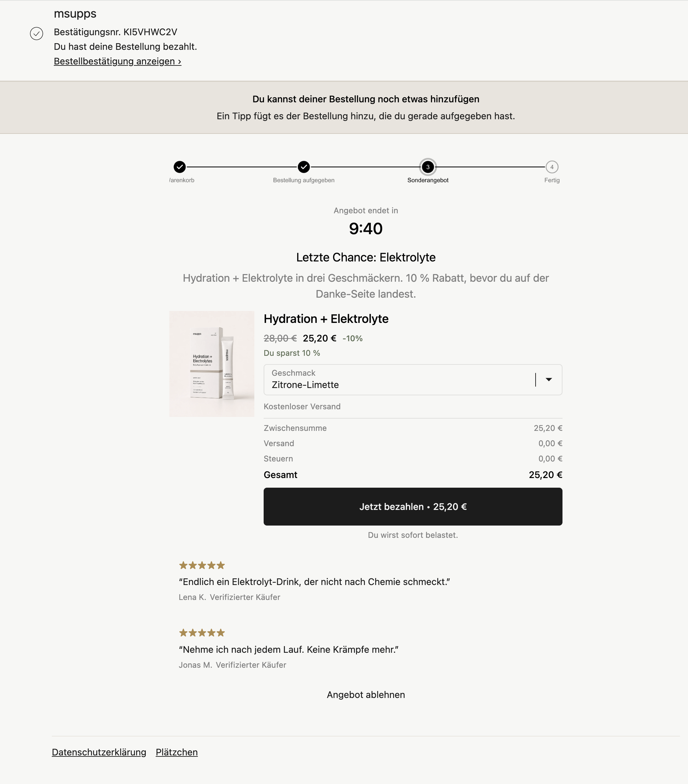Click the Hydration + Elektrolyte product title
Image resolution: width=688 pixels, height=784 pixels.
click(326, 319)
